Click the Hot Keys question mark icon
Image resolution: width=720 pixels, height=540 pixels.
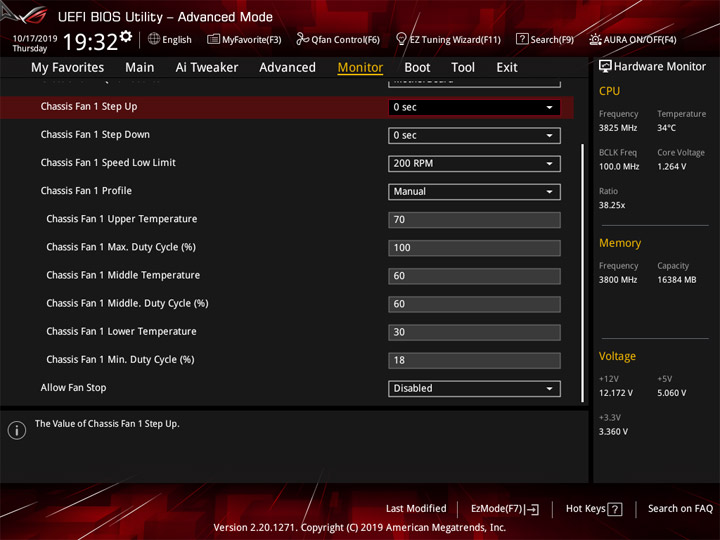(x=615, y=509)
